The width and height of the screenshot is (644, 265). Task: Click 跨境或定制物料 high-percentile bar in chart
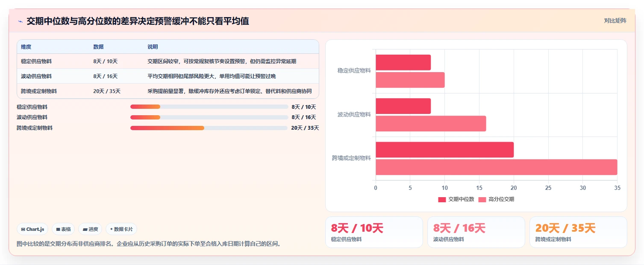pyautogui.click(x=496, y=167)
